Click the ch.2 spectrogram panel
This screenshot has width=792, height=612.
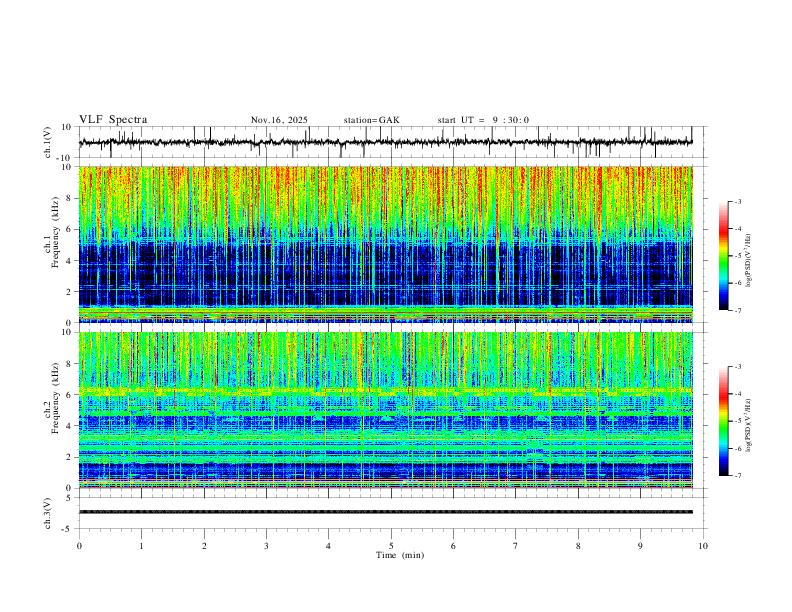point(385,410)
